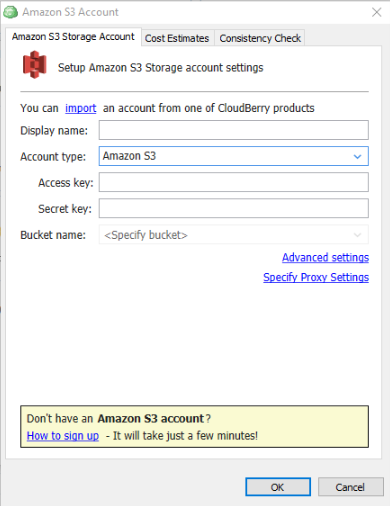The image size is (390, 506).
Task: Open Specify Proxy Settings link
Action: (316, 277)
